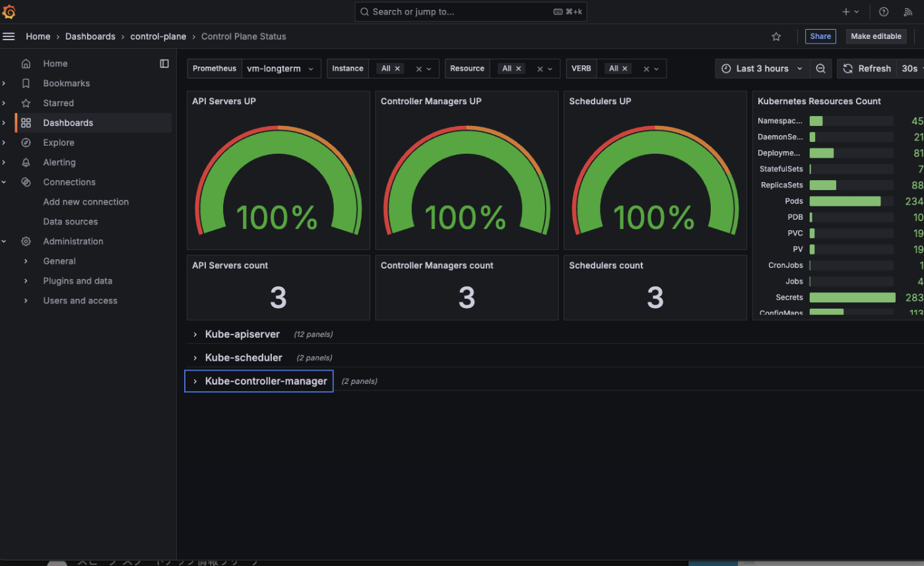
Task: Remove the All tag from Resource filter
Action: pyautogui.click(x=518, y=69)
